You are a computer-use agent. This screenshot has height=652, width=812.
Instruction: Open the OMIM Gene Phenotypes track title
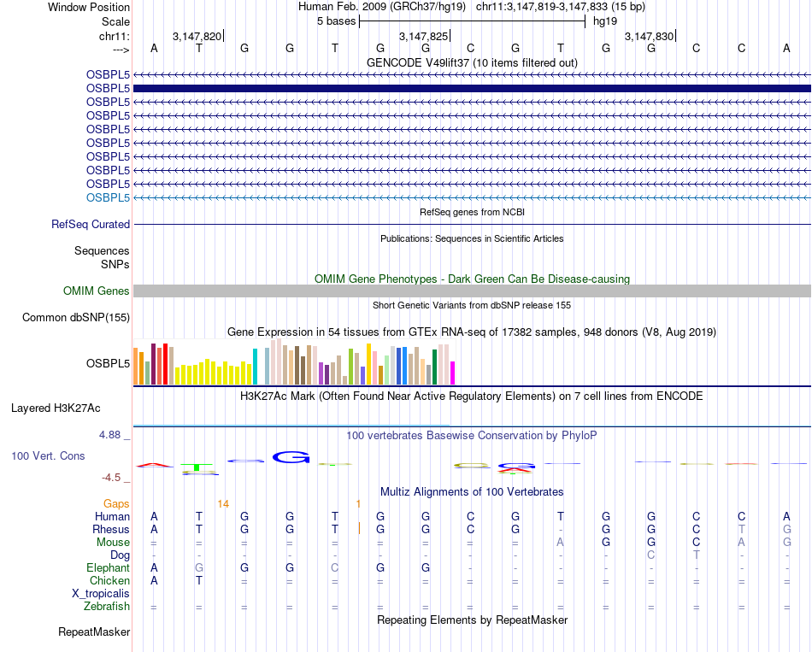click(x=472, y=279)
